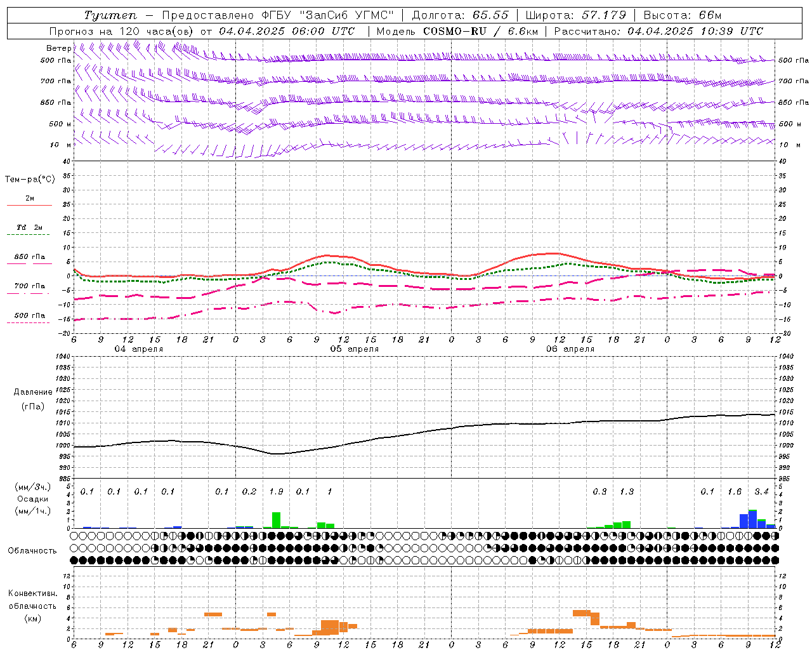Click the tallest green precipitation bar below "1.9"

tap(276, 520)
